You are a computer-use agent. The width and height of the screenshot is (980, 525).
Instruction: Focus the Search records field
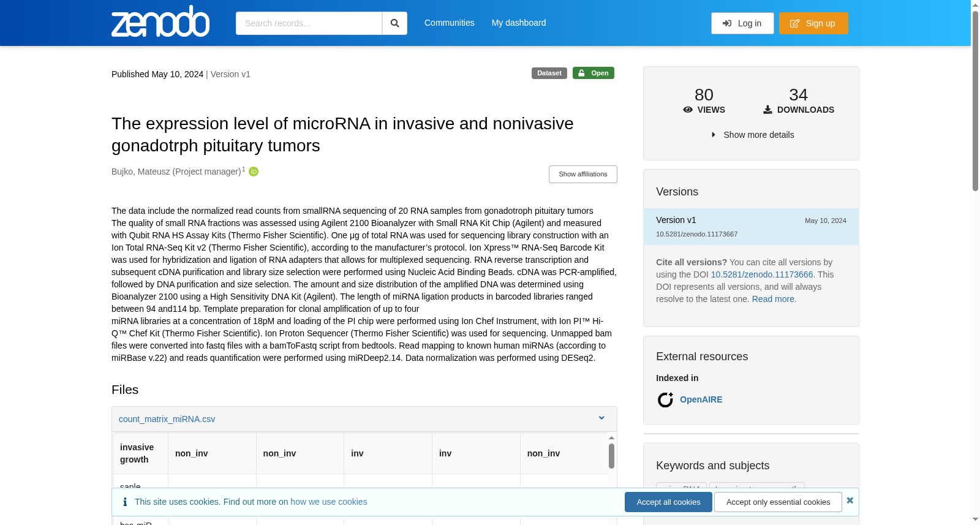309,23
